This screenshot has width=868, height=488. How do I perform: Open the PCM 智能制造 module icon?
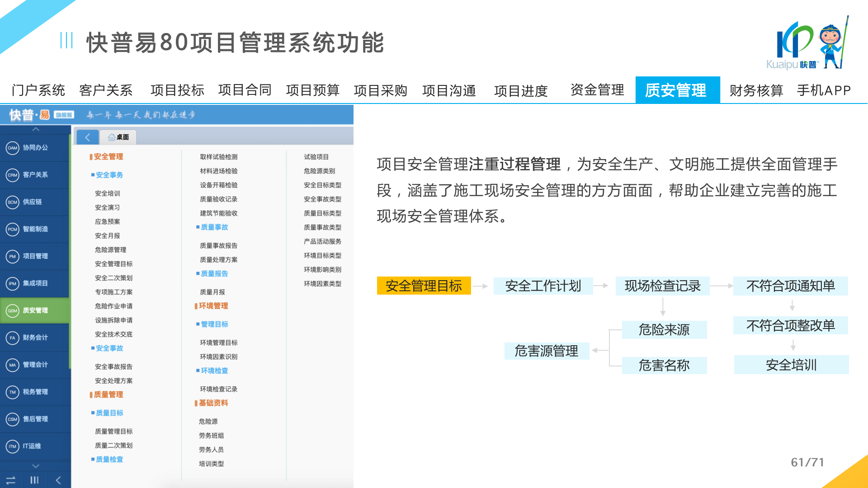tap(12, 229)
